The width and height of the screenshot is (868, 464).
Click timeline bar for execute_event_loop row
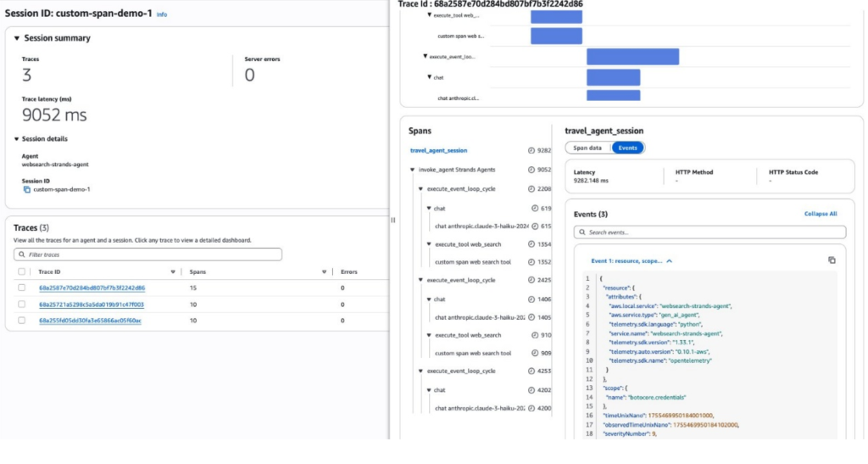point(632,57)
